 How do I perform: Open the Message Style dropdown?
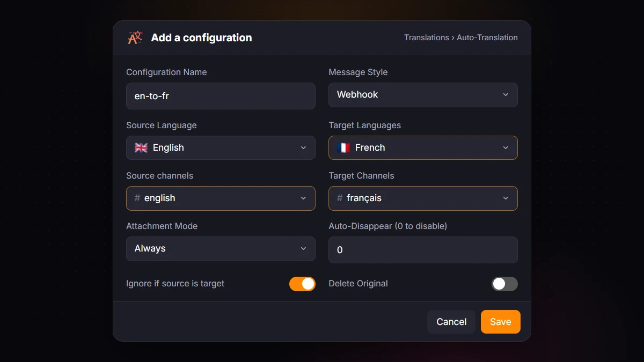coord(423,95)
